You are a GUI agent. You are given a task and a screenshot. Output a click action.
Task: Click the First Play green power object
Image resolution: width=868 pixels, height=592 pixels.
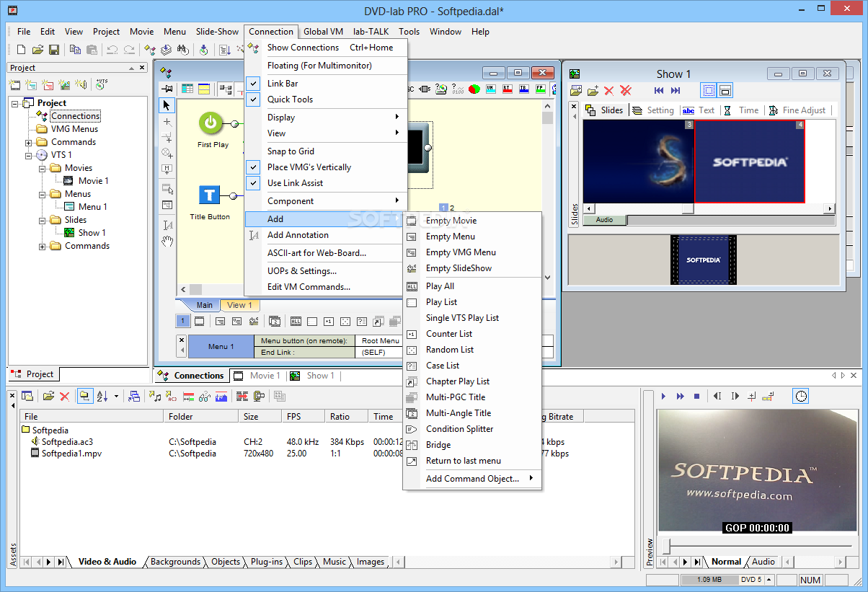pyautogui.click(x=211, y=123)
